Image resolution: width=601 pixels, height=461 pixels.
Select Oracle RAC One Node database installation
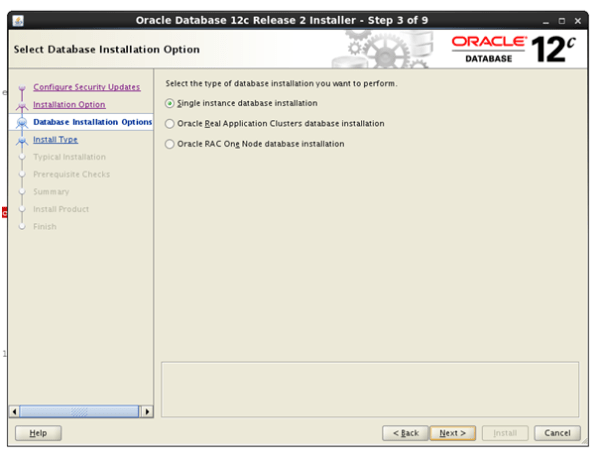[x=170, y=144]
